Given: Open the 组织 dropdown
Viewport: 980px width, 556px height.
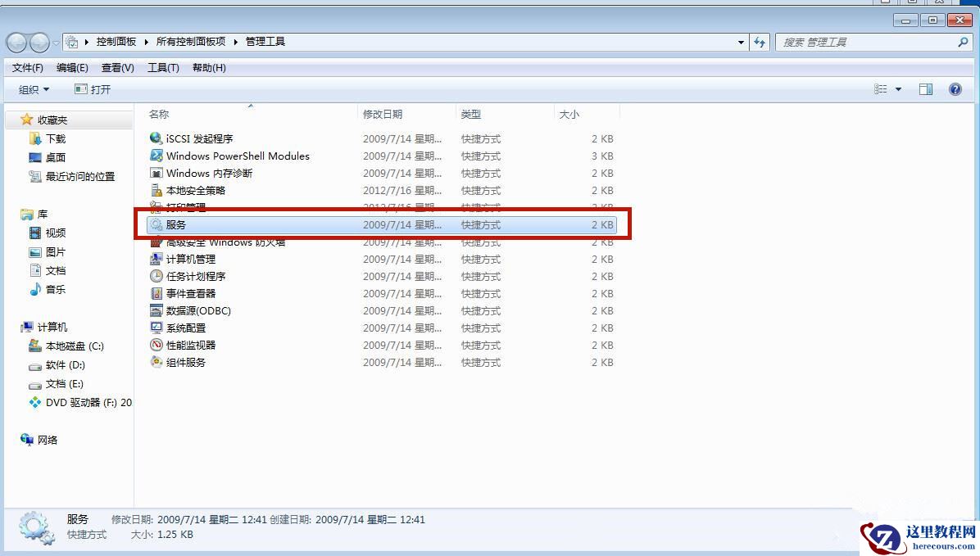Looking at the screenshot, I should pyautogui.click(x=33, y=88).
